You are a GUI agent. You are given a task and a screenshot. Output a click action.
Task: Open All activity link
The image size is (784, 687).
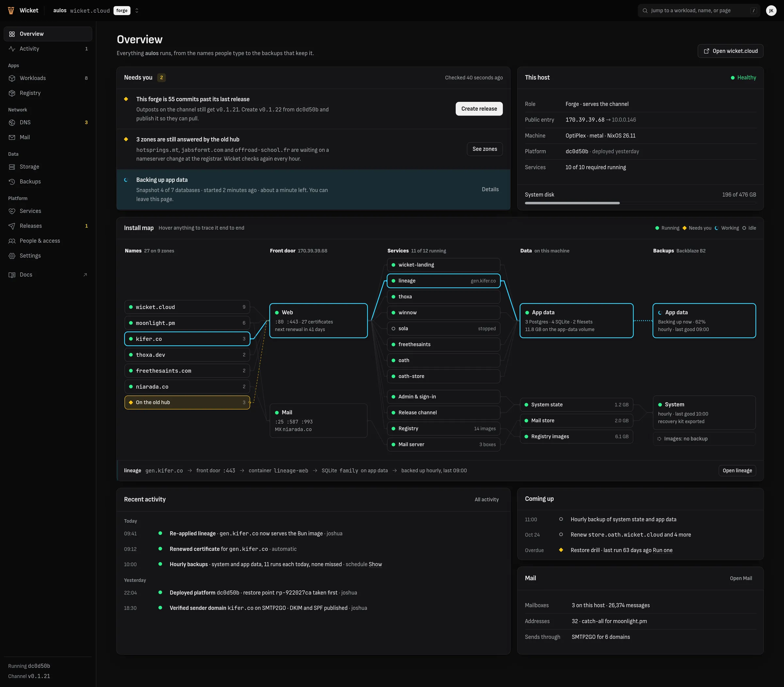tap(486, 500)
